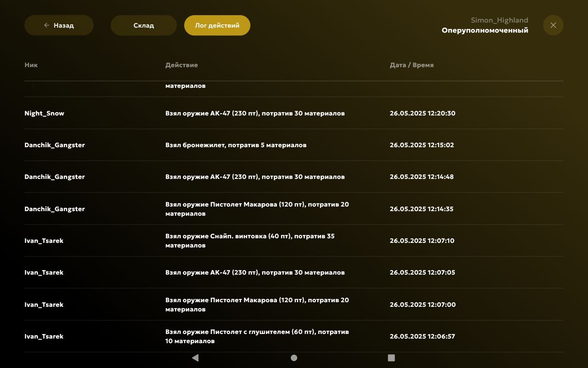Click timestamp 26.05.2025 12:14:35
This screenshot has width=588, height=368.
(x=422, y=209)
